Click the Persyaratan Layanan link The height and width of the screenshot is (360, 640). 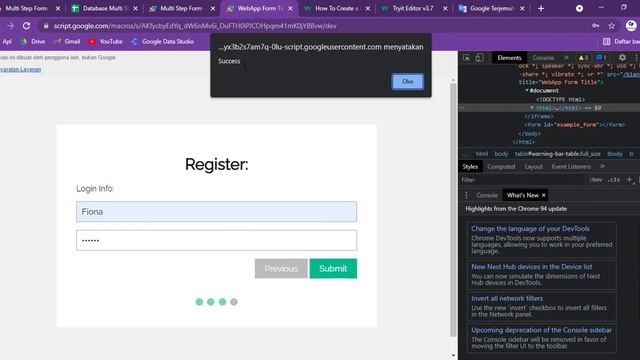click(20, 69)
